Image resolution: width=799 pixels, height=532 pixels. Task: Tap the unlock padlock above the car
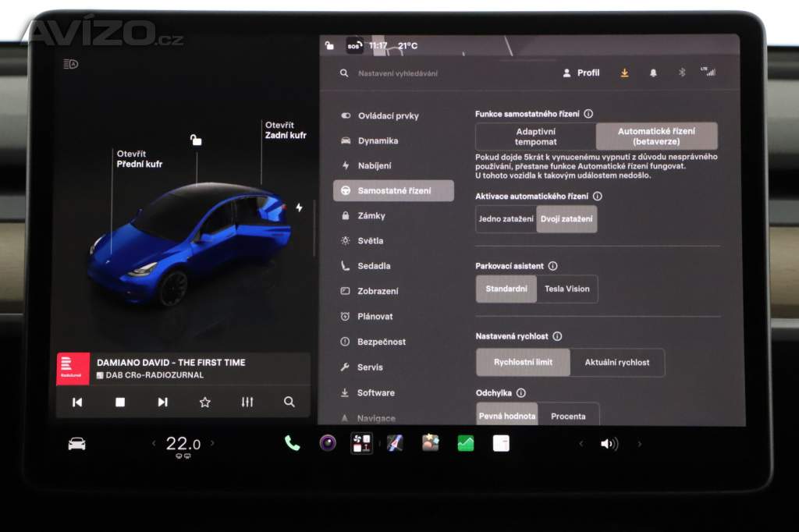pos(196,140)
